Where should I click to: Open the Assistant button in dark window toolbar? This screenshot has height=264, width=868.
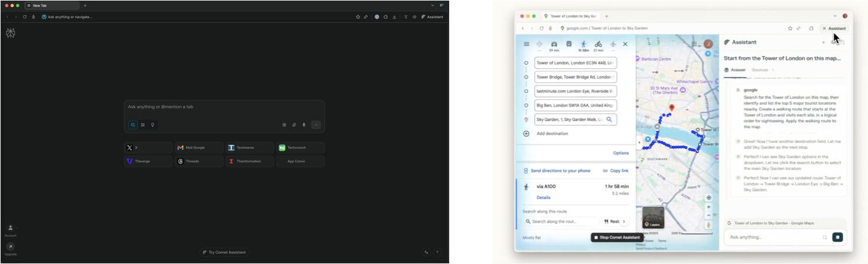point(432,17)
